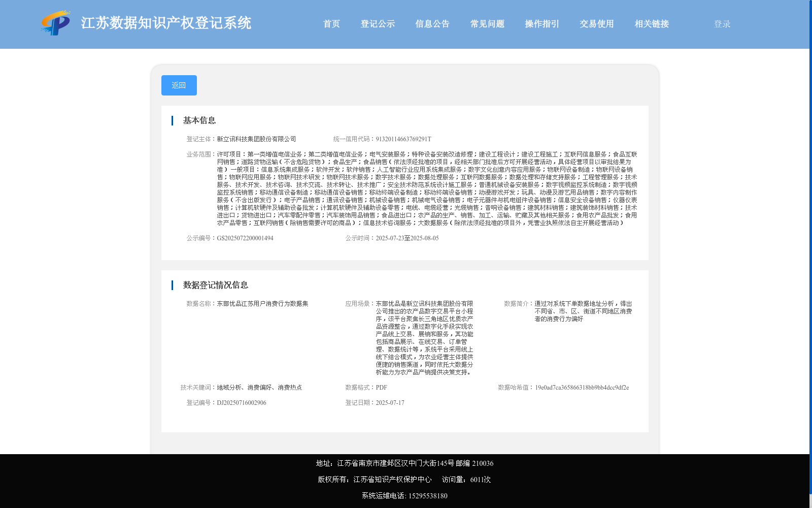Click keywords 地域分析、消费偏好、消费热点
Image resolution: width=812 pixels, height=508 pixels.
tap(259, 388)
